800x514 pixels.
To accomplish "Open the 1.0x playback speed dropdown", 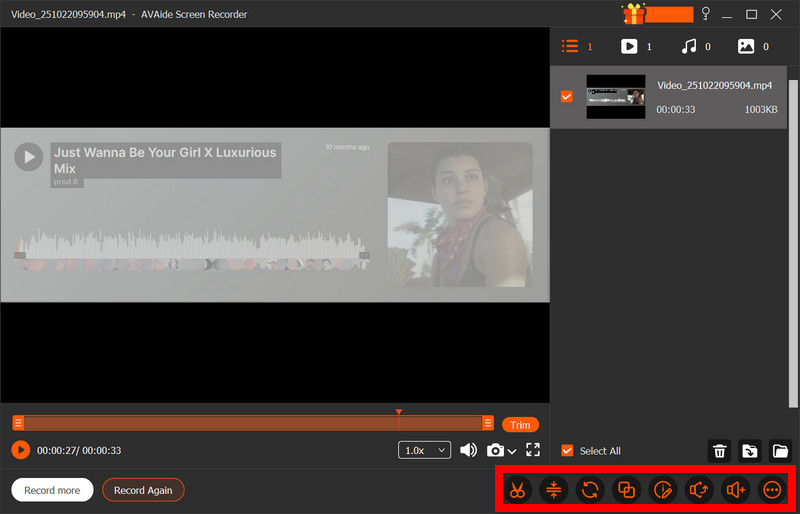I will tap(424, 450).
